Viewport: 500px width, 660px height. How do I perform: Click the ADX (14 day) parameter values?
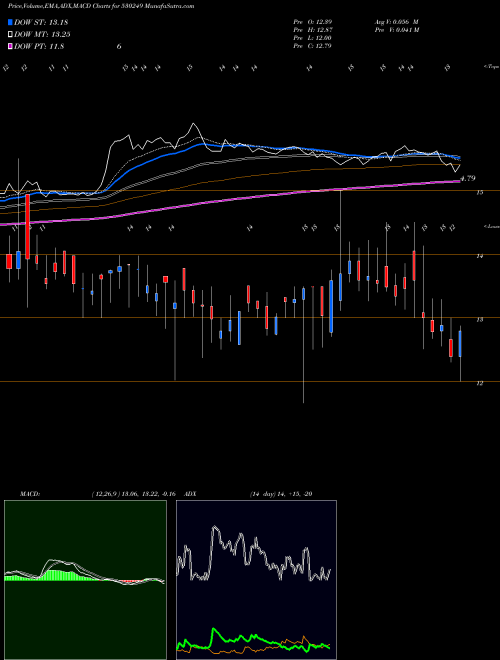pyautogui.click(x=281, y=494)
